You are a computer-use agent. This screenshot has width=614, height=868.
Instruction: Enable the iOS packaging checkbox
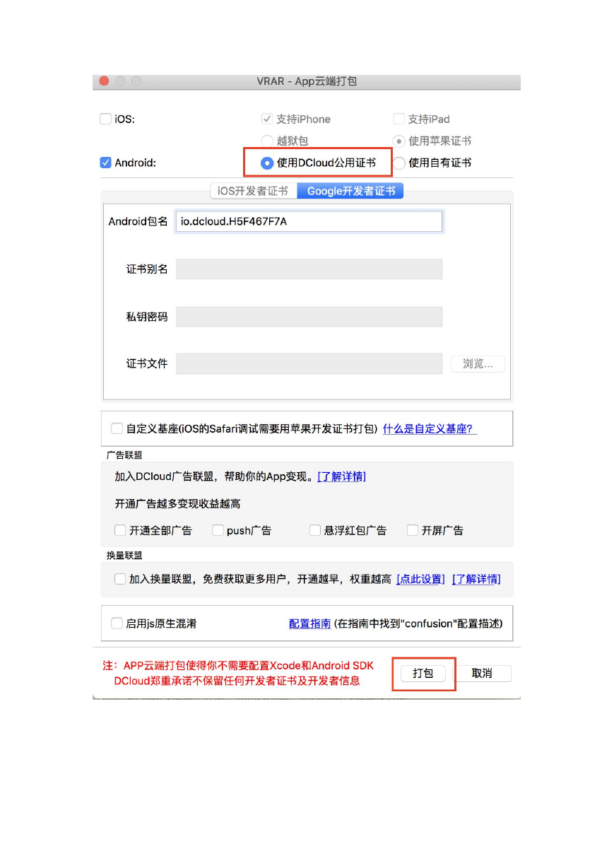pyautogui.click(x=105, y=119)
